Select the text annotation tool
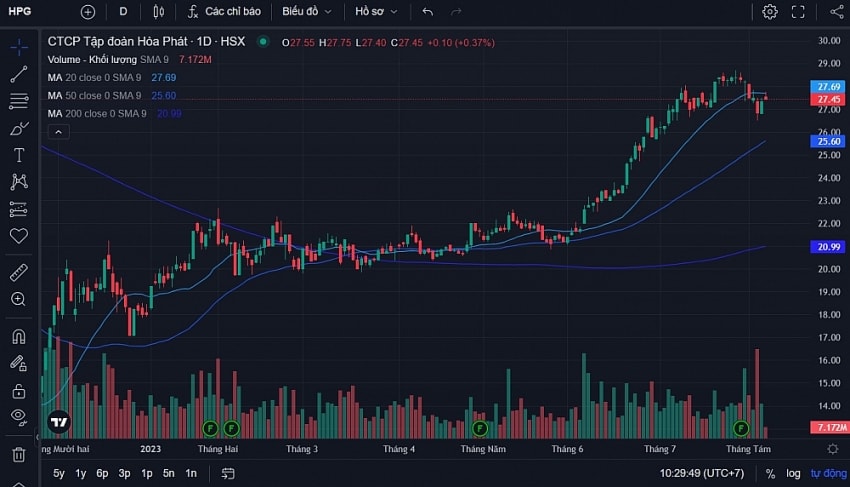850x487 pixels. (19, 155)
